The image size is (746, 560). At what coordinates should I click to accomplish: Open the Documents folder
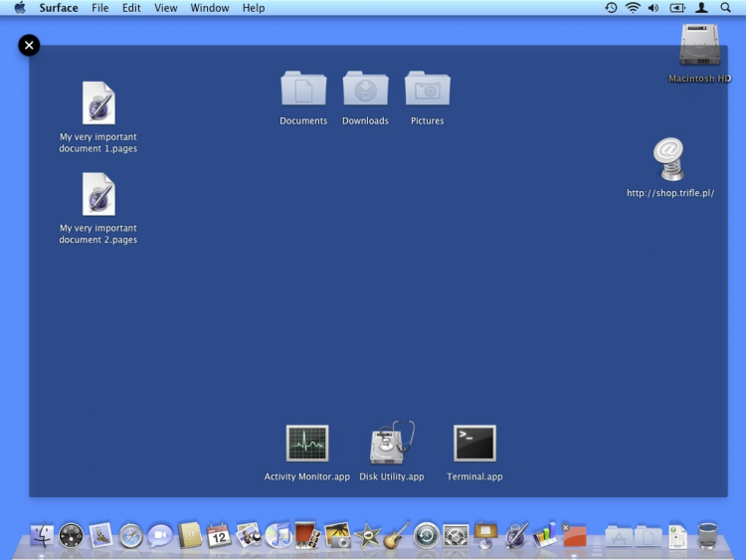303,90
